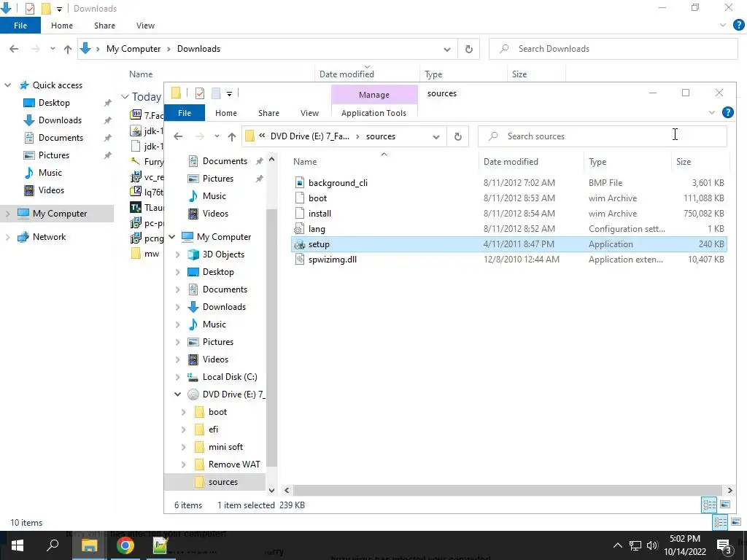Open volume control in system tray
This screenshot has width=747, height=560.
coord(652,545)
